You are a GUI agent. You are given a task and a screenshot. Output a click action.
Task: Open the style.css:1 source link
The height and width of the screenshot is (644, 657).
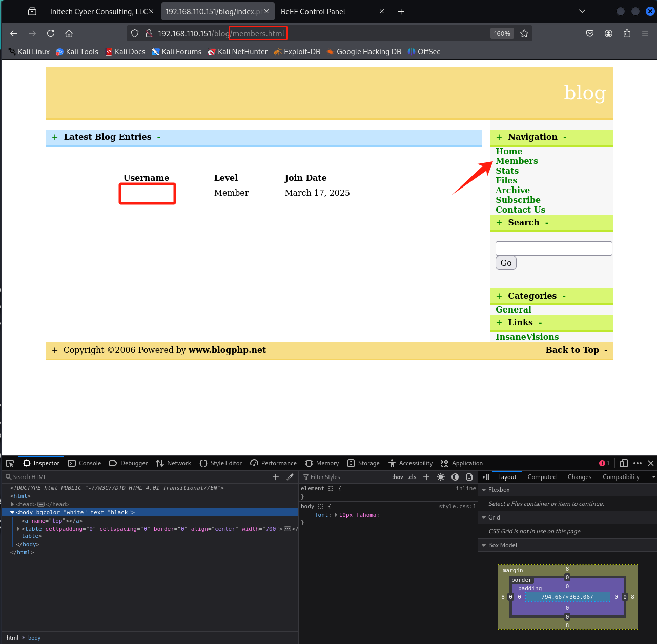457,506
